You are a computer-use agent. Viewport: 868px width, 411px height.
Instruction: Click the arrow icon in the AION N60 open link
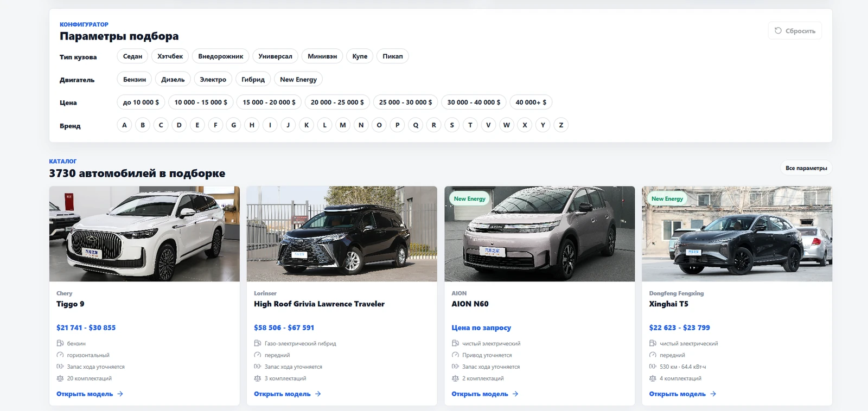click(x=515, y=394)
